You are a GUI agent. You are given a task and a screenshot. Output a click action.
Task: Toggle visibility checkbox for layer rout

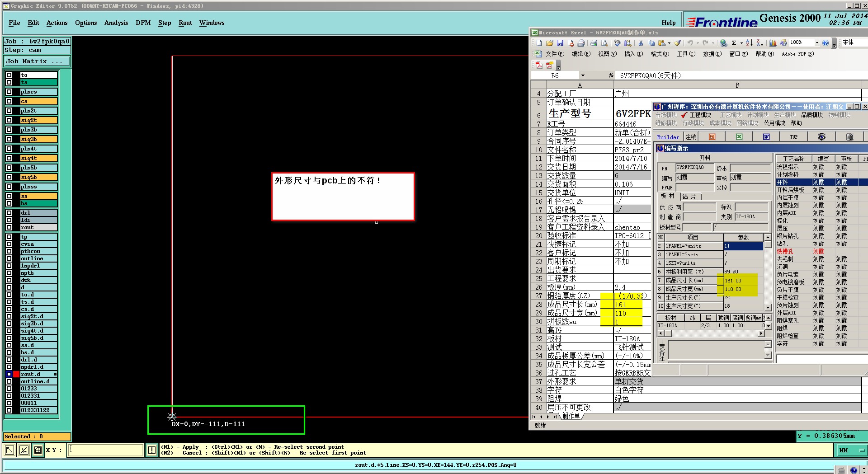click(9, 227)
